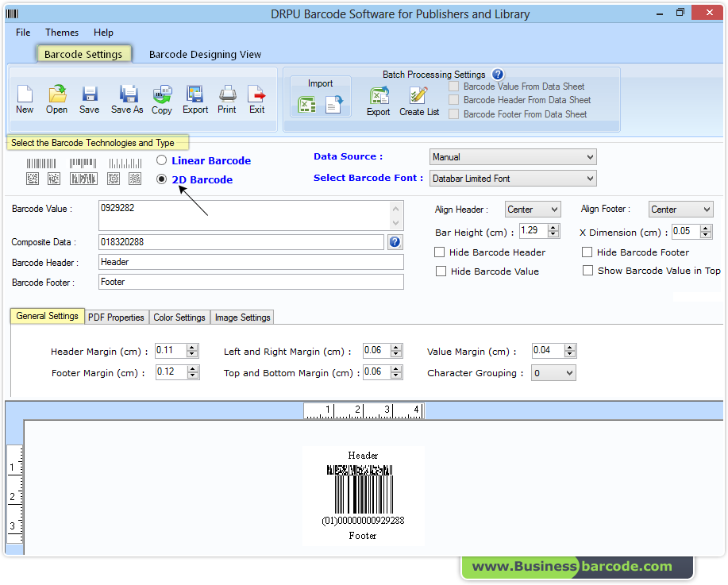The width and height of the screenshot is (728, 585).
Task: Select the Linear Barcode radio button
Action: 162,160
